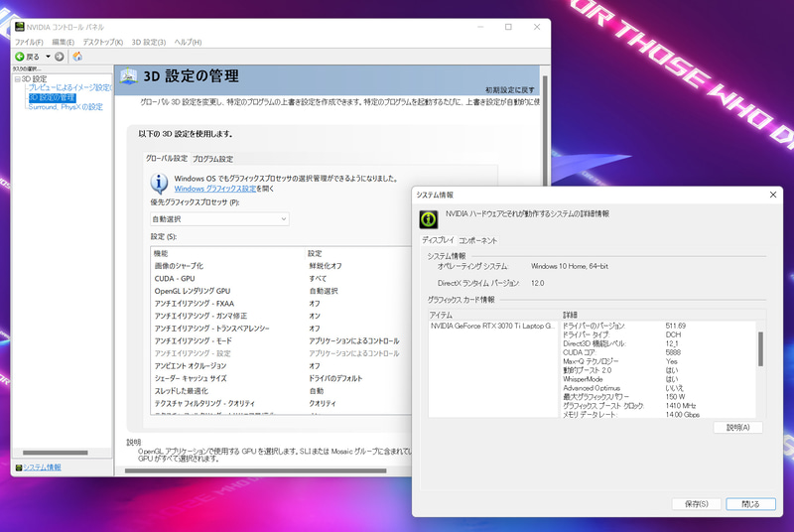Click the CUDA コア 5888 row
Viewport: 794px width, 532px height.
(x=659, y=352)
